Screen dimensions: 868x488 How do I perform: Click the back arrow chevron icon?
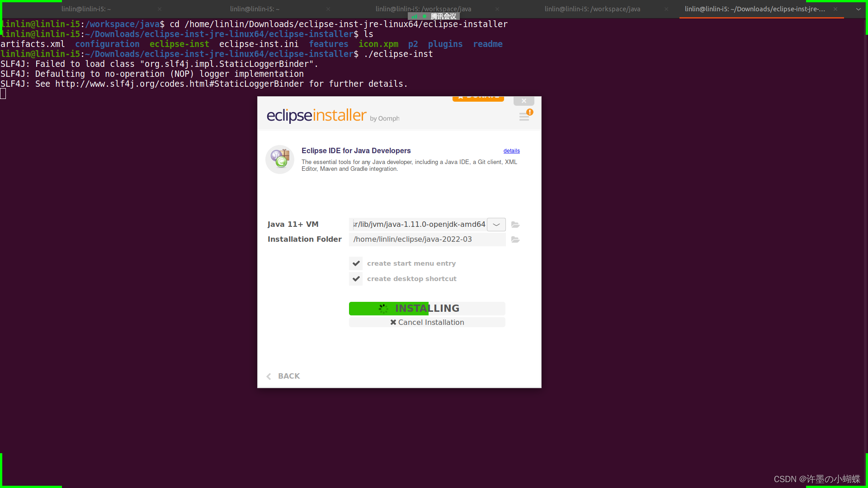pos(269,376)
